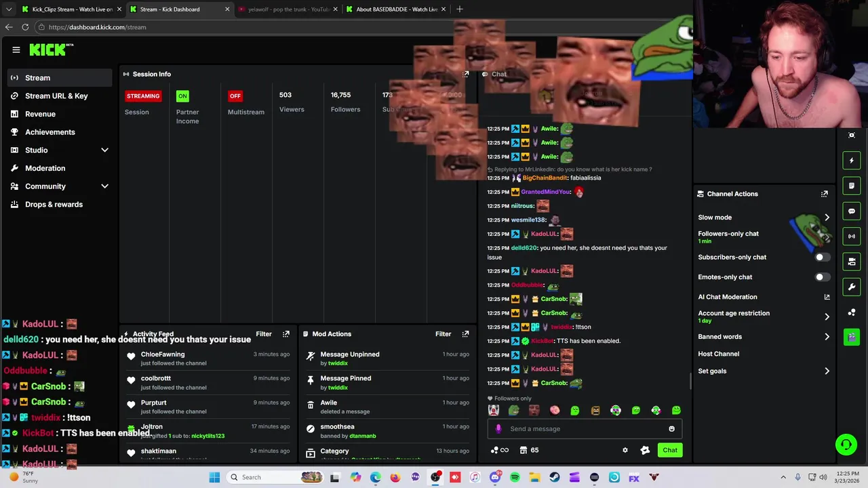Open AI Chat Moderation external link

pos(827,297)
